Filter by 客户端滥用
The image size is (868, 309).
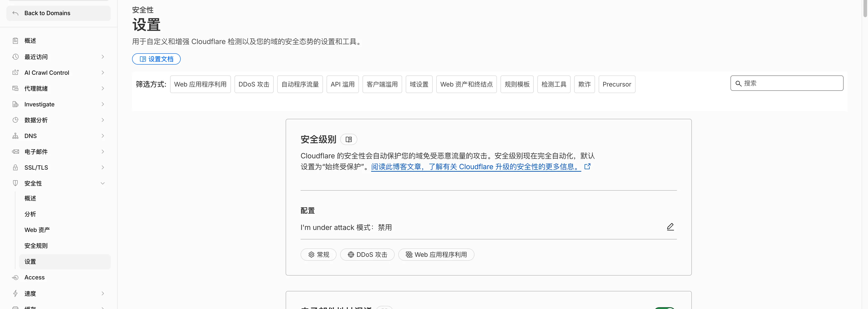(x=382, y=84)
